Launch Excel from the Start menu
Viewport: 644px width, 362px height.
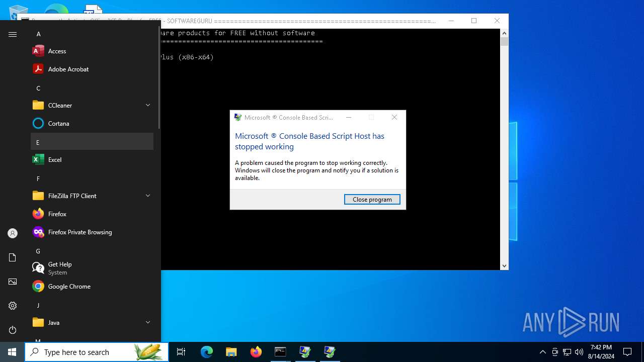92,160
